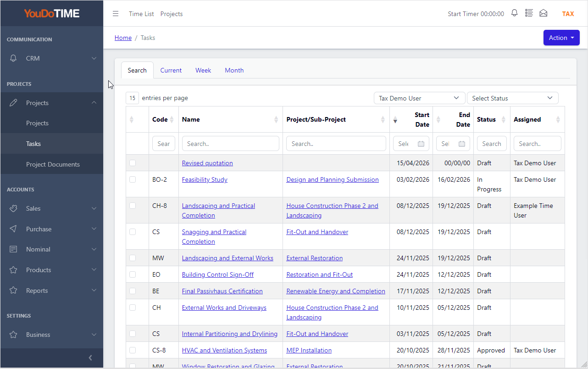Open Start Date calendar picker icon

421,144
